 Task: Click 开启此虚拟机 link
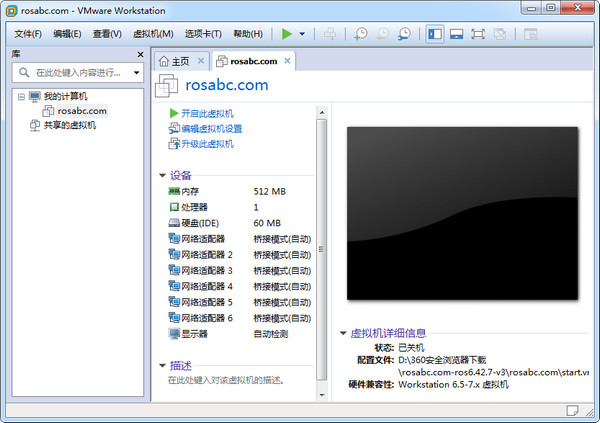(x=207, y=113)
